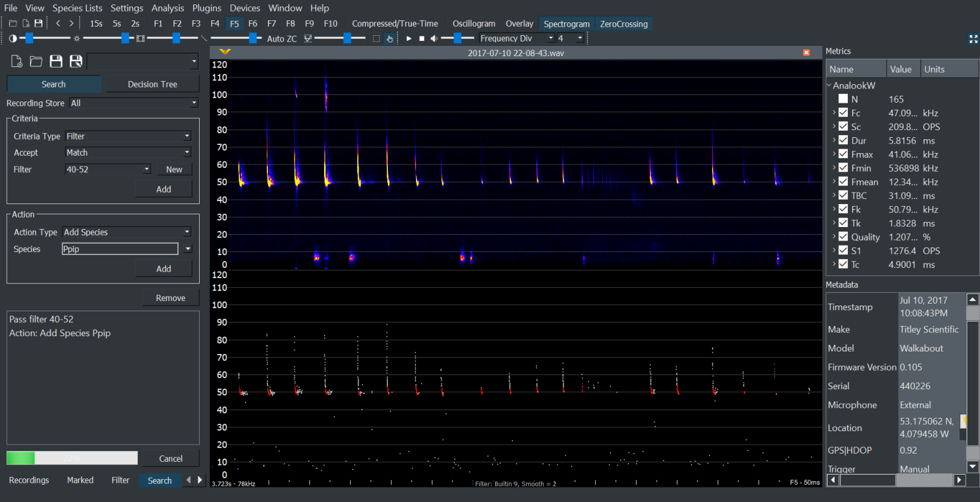
Task: Open the Frequency Div dropdown
Action: tap(550, 38)
